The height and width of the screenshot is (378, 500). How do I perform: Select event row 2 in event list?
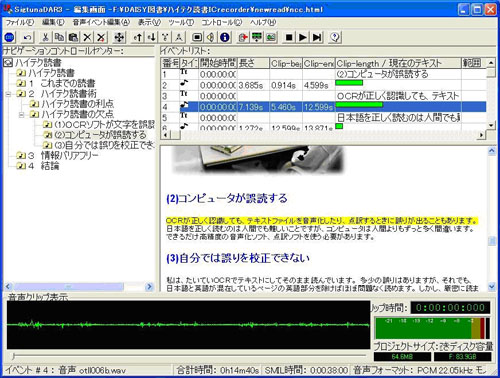tap(323, 85)
